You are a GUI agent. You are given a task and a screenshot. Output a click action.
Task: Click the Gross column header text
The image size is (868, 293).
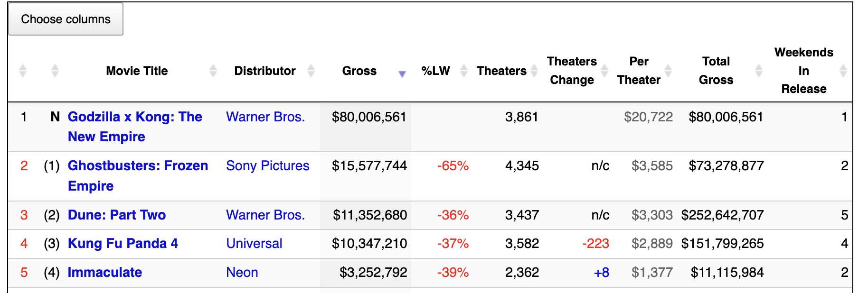coord(359,71)
